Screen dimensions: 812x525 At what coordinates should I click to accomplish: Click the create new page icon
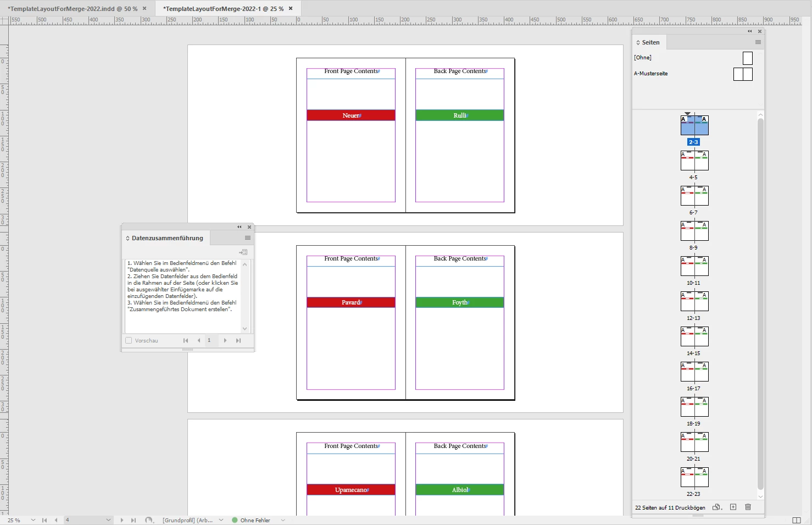click(x=733, y=507)
